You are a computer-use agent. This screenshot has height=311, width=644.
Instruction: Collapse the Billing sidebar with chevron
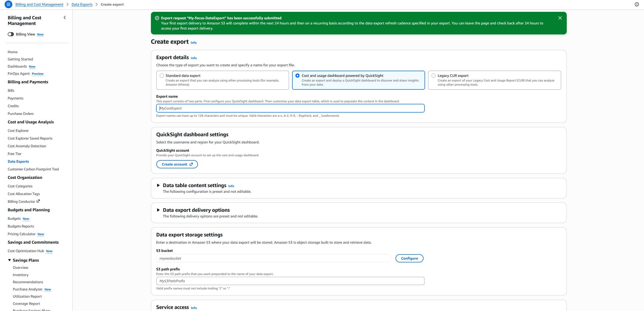[x=64, y=17]
